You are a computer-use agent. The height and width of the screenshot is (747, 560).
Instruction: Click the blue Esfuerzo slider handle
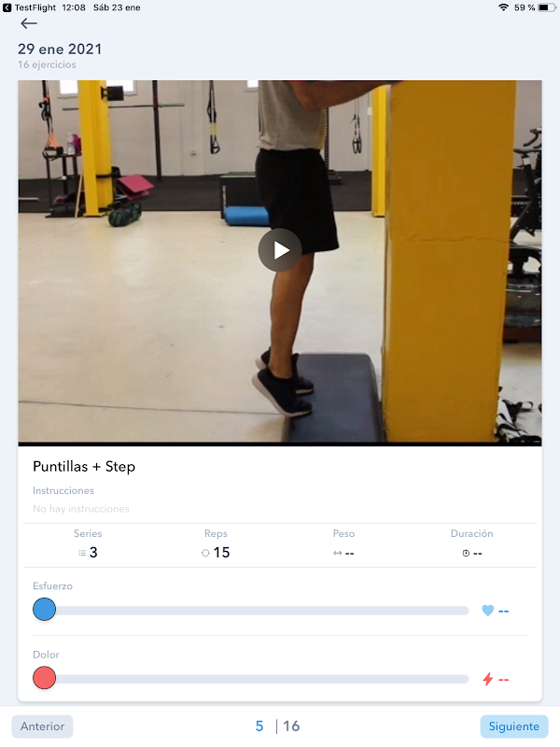click(44, 610)
